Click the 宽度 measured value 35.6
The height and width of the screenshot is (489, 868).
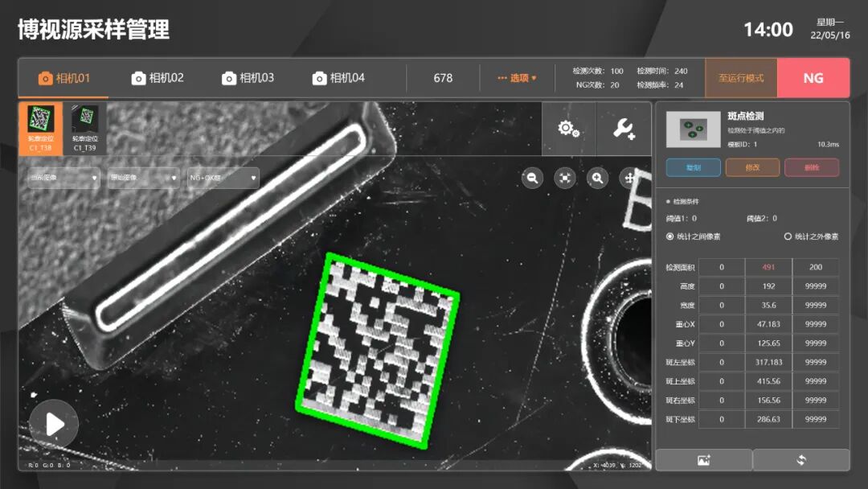click(768, 305)
